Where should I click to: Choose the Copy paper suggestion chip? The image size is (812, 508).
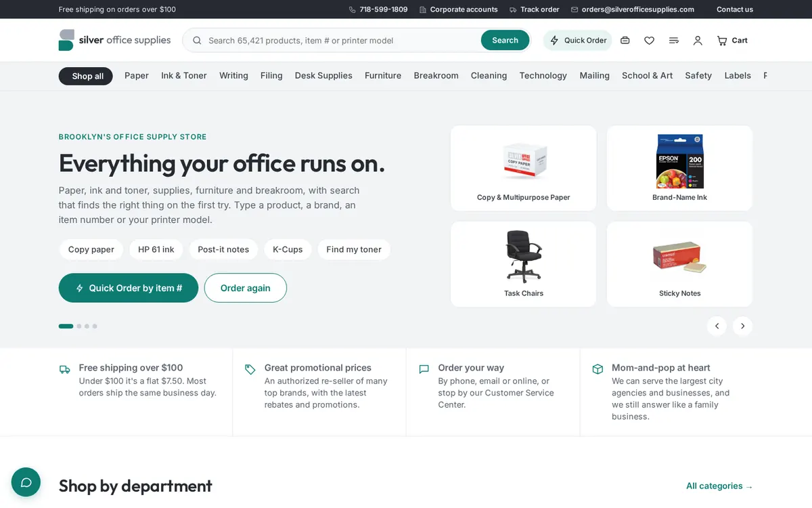coord(91,250)
